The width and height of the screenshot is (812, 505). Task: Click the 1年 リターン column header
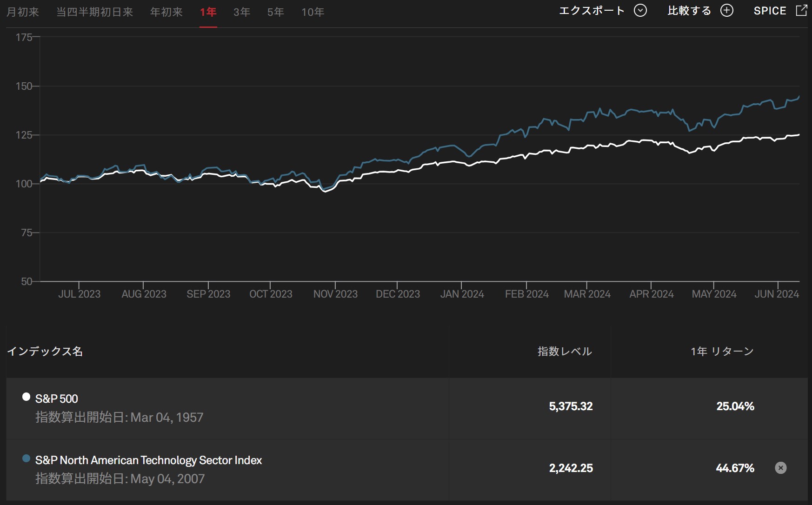[x=722, y=352]
